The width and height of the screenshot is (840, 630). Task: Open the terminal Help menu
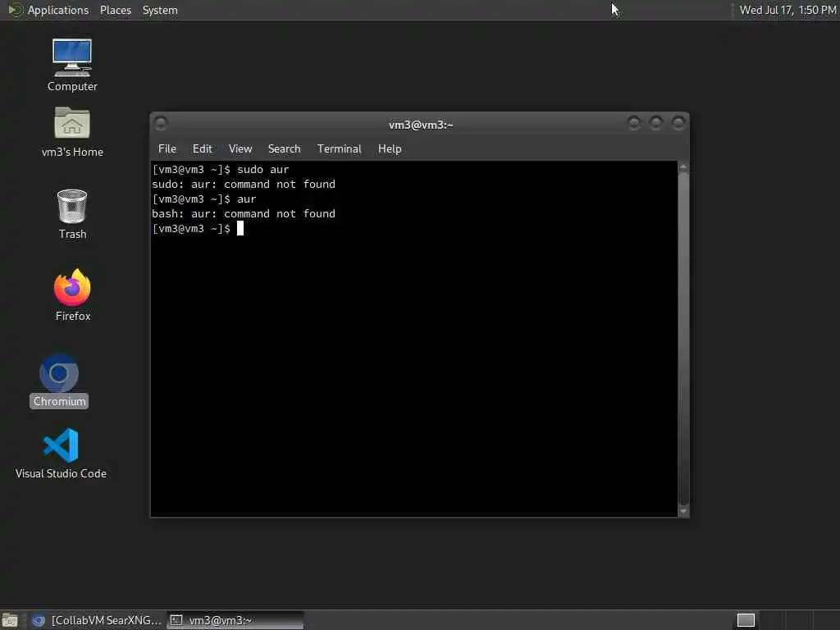[390, 149]
